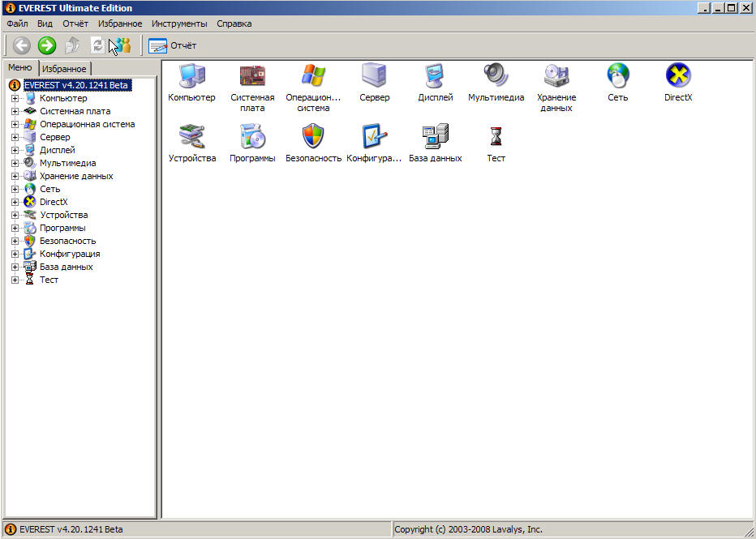
Task: Open the Вид menu
Action: click(45, 24)
